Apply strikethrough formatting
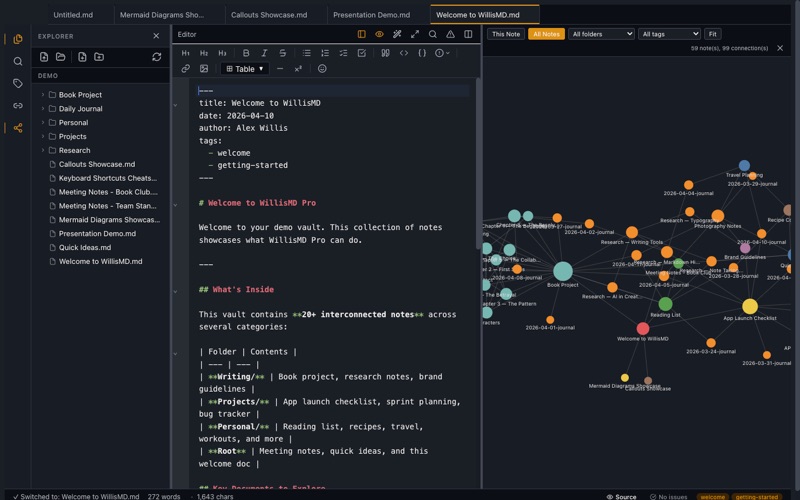Viewport: 800px width, 500px height. point(282,53)
